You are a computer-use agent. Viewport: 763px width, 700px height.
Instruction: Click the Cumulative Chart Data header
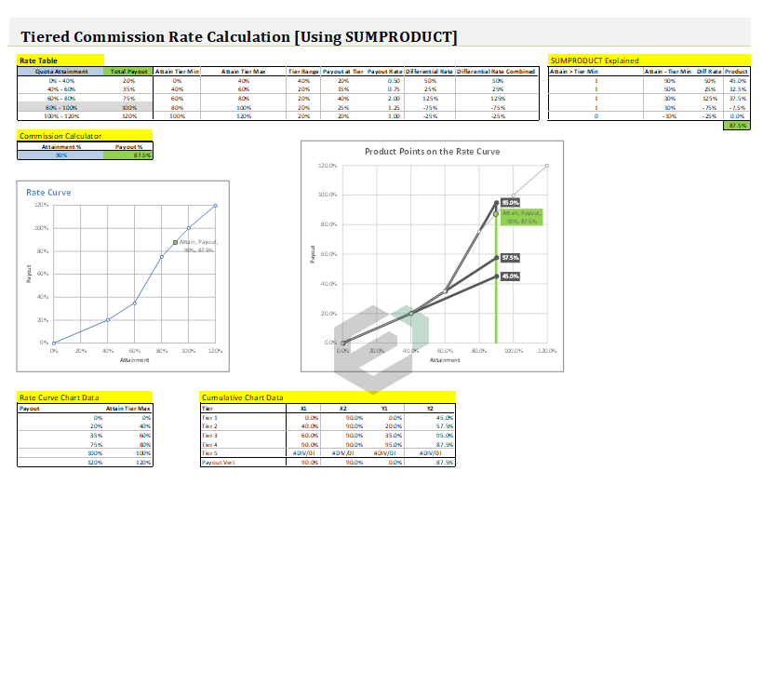[x=243, y=397]
